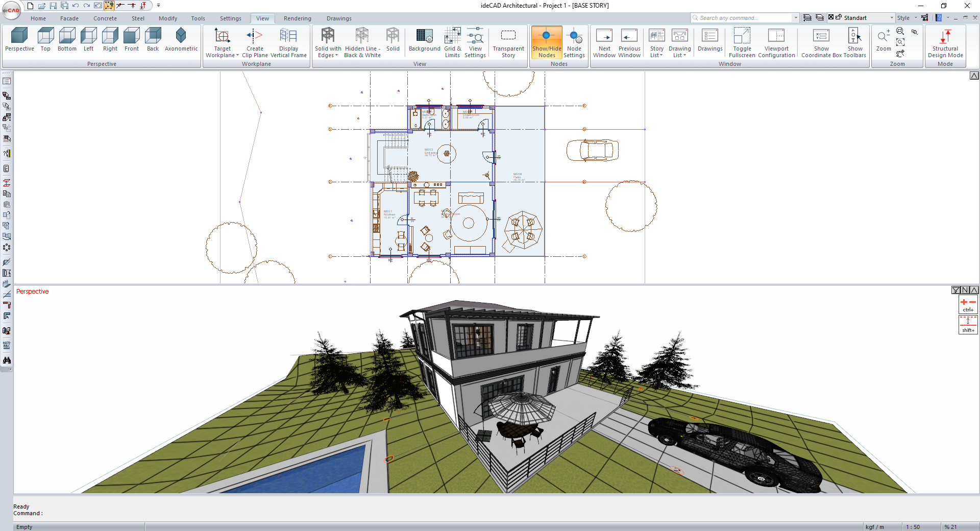Open the quick access toolbar customize arrow
Screen dimensions: 980x531
[159, 6]
